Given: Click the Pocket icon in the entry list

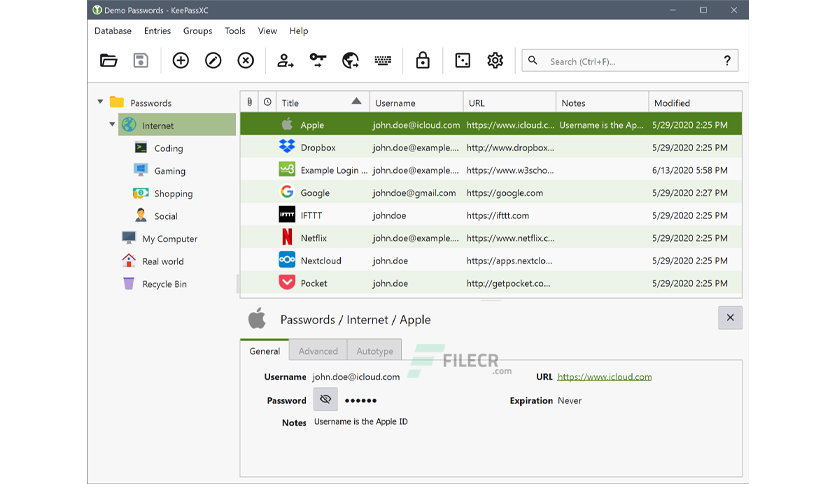Looking at the screenshot, I should [x=287, y=283].
